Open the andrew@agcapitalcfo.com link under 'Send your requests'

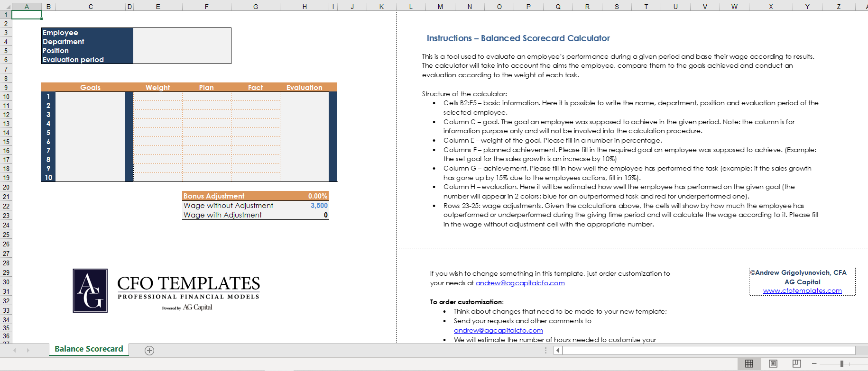click(498, 330)
